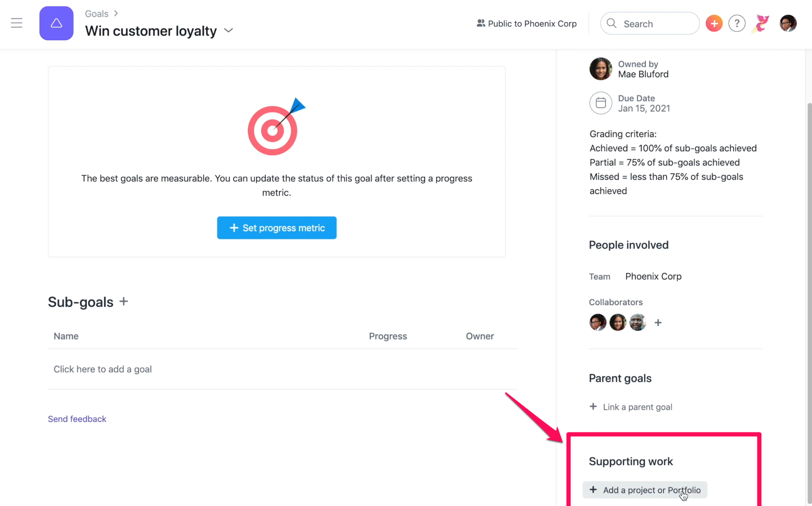
Task: Click the Send feedback link
Action: coord(77,419)
